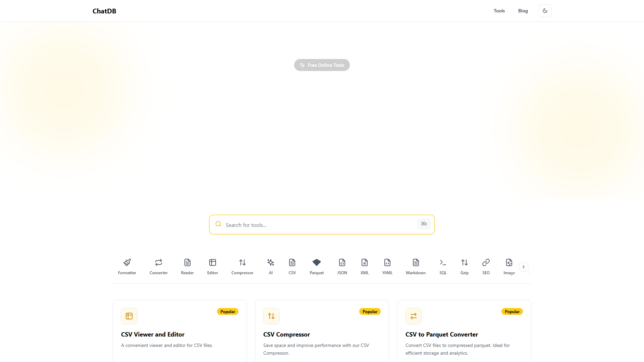The height and width of the screenshot is (362, 644).
Task: Open the Blog link in header
Action: pos(523,11)
